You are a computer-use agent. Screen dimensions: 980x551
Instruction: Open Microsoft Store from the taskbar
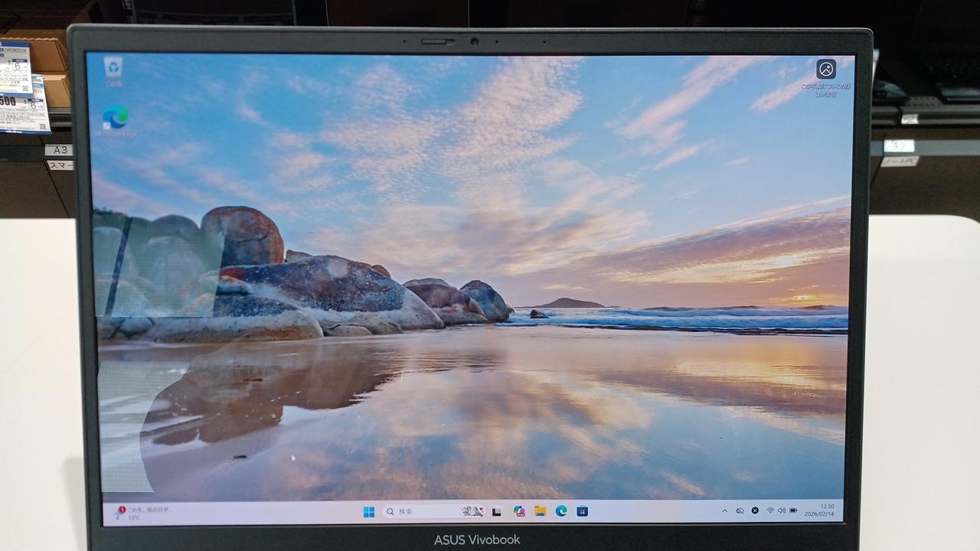click(x=582, y=511)
